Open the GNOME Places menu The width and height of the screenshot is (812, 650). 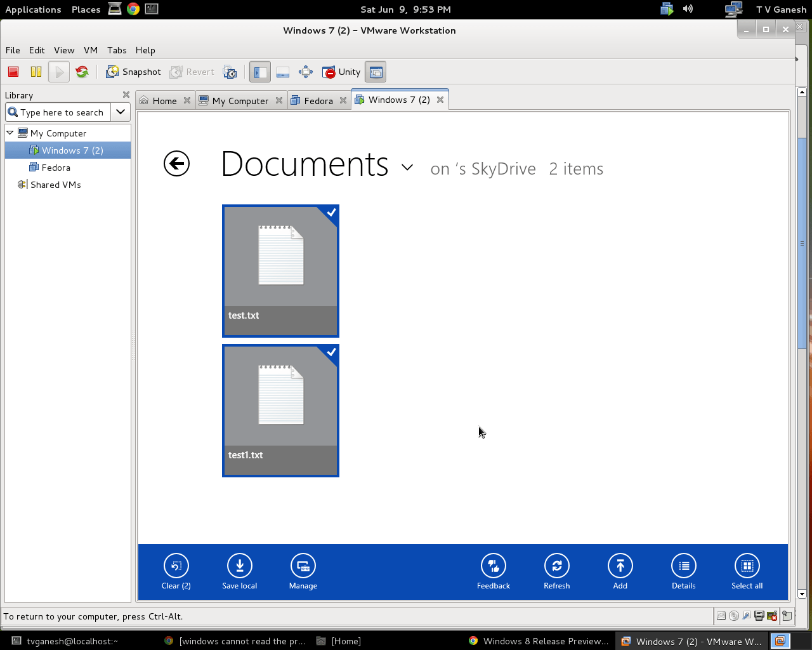tap(86, 10)
